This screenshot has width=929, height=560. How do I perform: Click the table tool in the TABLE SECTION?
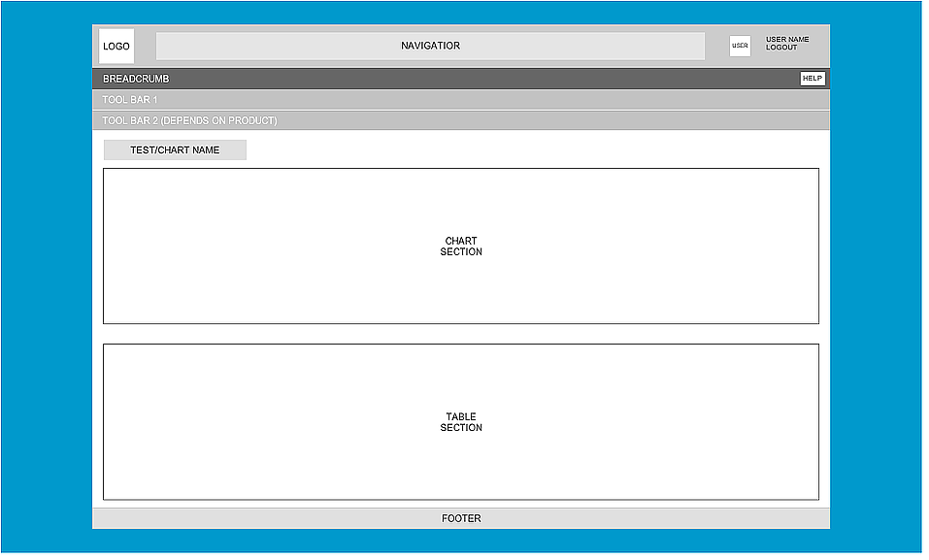[460, 420]
